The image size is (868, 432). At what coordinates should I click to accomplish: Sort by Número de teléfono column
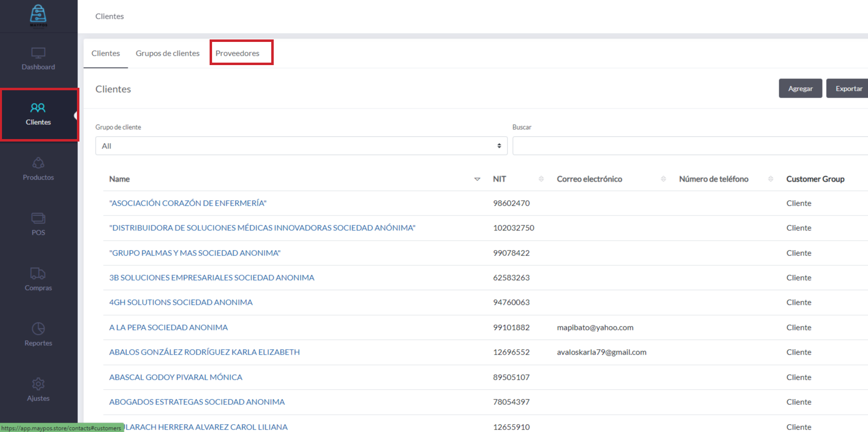tap(770, 179)
